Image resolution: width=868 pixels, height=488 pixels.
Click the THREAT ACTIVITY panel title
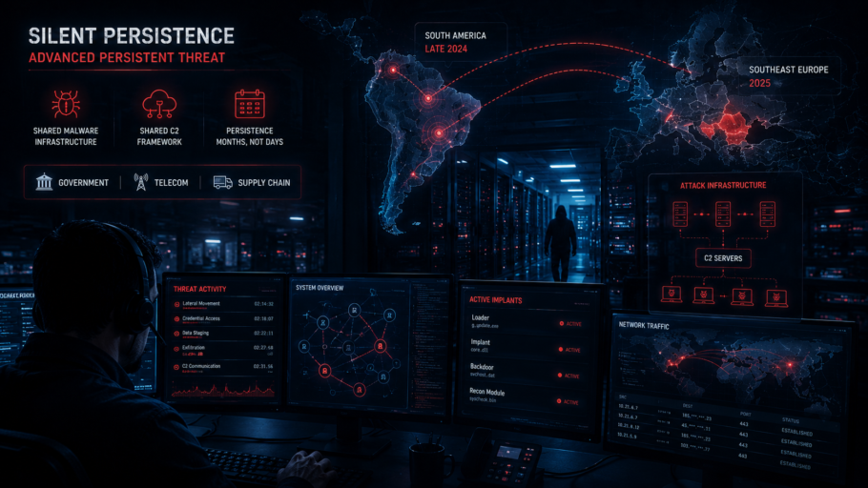(x=200, y=289)
